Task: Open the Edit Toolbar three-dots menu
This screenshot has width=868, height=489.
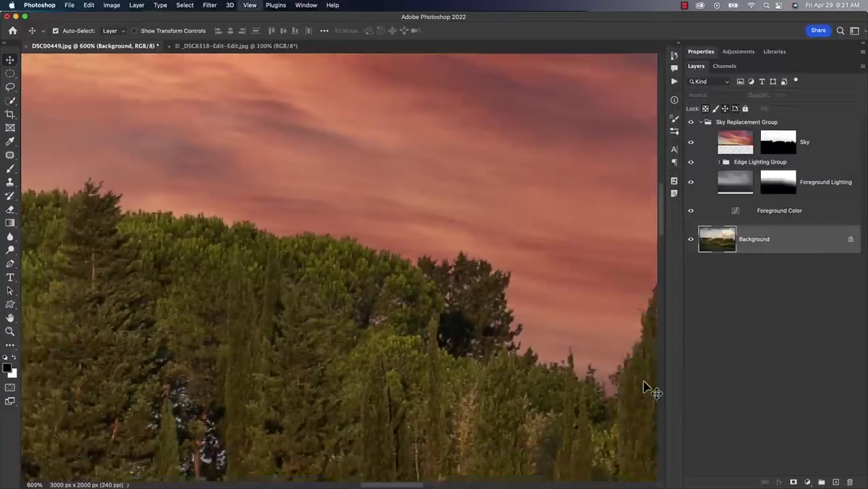Action: (x=10, y=345)
